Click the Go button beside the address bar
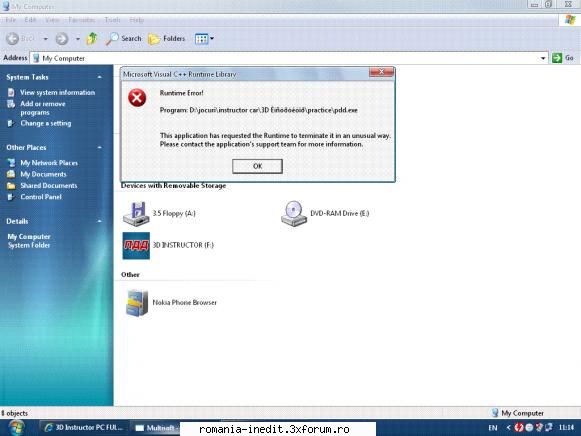 [x=563, y=58]
